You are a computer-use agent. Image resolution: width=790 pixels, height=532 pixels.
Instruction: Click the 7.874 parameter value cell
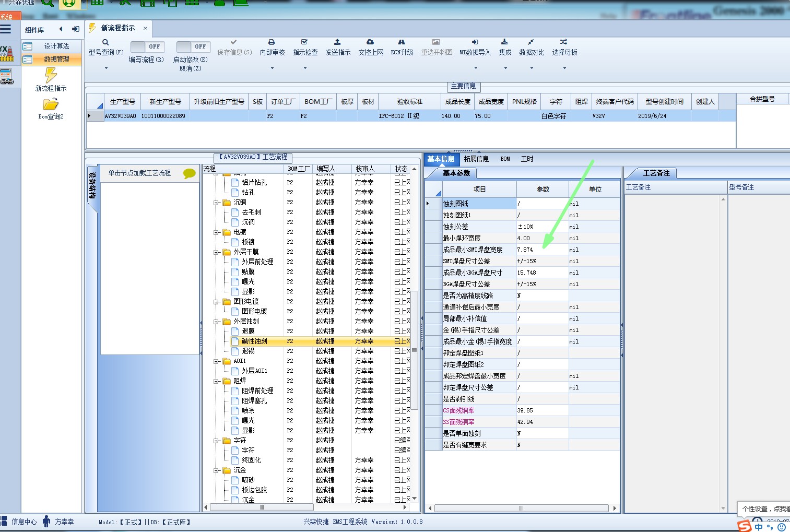click(543, 250)
